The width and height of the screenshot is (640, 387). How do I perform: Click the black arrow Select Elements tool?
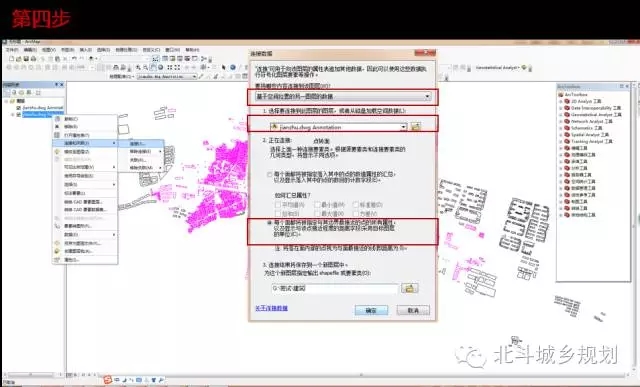224,67
